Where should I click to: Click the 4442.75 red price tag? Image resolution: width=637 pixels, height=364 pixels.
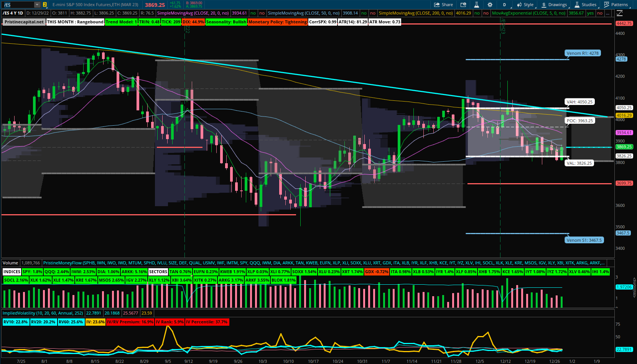624,23
